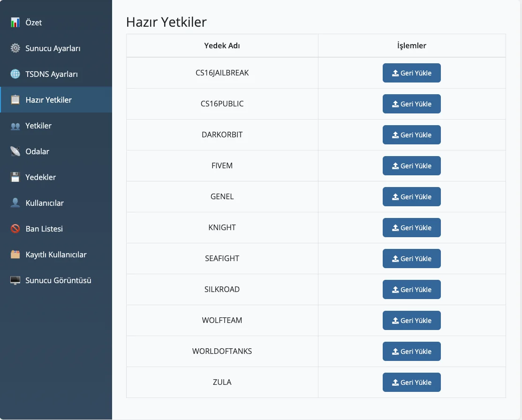Restore the DARKORBIT preset
This screenshot has height=420, width=522.
(411, 135)
